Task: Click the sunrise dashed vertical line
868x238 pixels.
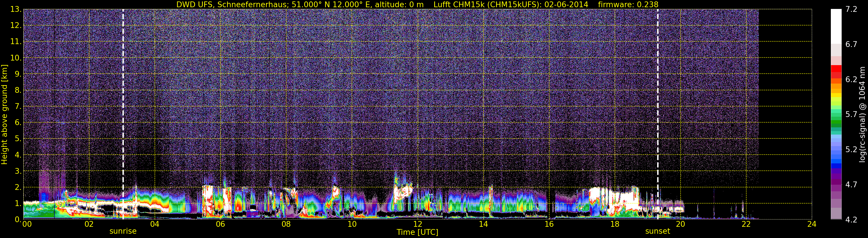Action: 123,114
